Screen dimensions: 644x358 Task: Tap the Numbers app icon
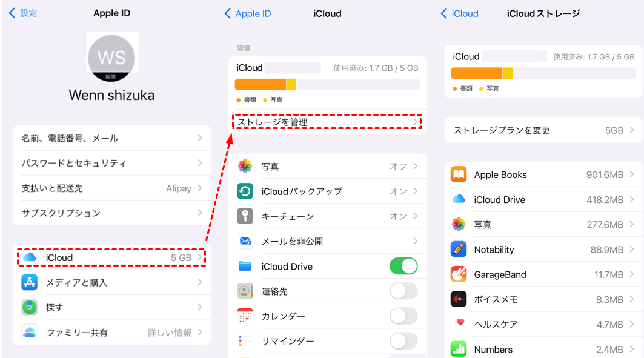(459, 350)
